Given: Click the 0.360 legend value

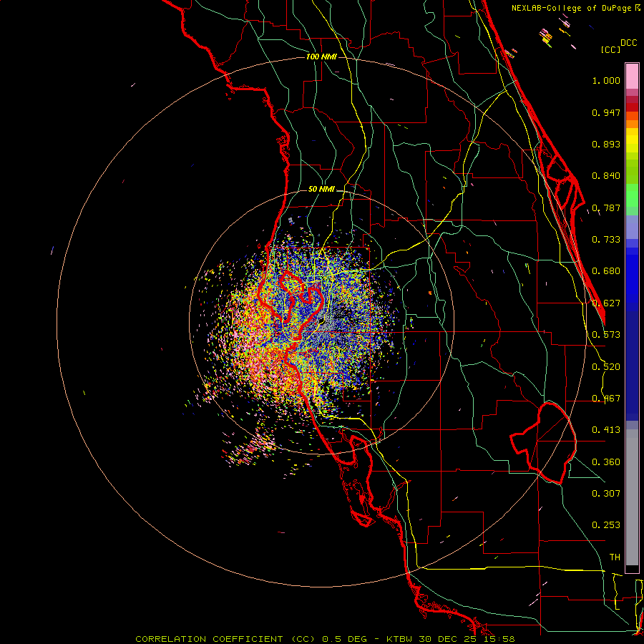Looking at the screenshot, I should 606,462.
